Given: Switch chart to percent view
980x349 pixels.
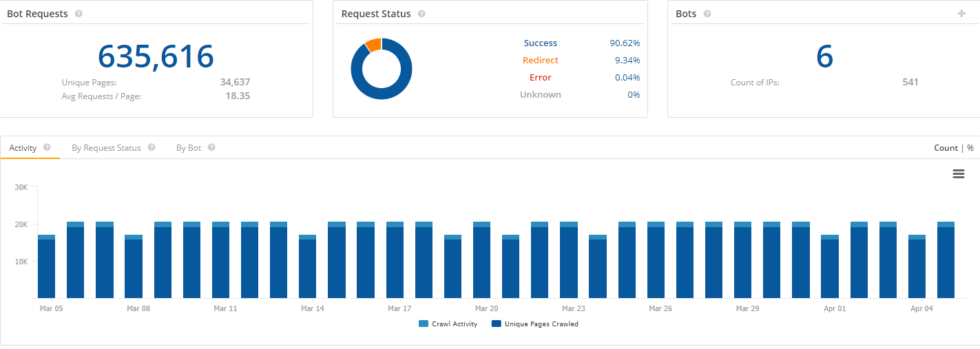Looking at the screenshot, I should coord(970,148).
